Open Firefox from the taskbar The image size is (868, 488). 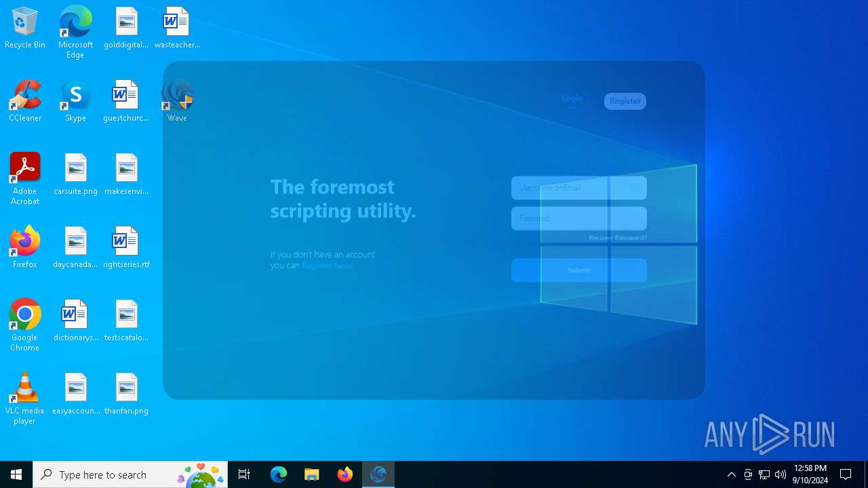(345, 474)
